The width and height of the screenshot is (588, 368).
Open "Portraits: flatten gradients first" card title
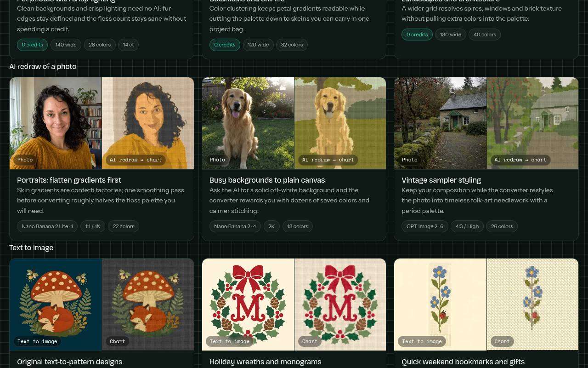69,180
